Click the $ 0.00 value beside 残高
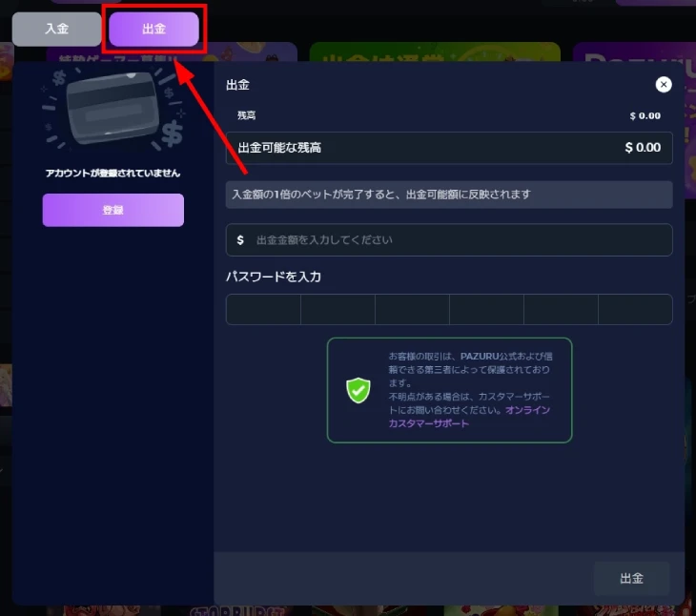The image size is (696, 616). coord(645,115)
